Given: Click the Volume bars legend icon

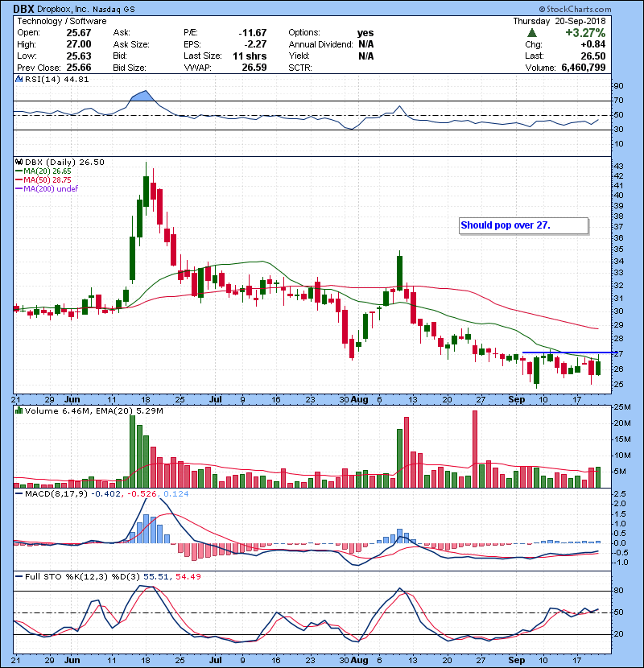Looking at the screenshot, I should [19, 410].
